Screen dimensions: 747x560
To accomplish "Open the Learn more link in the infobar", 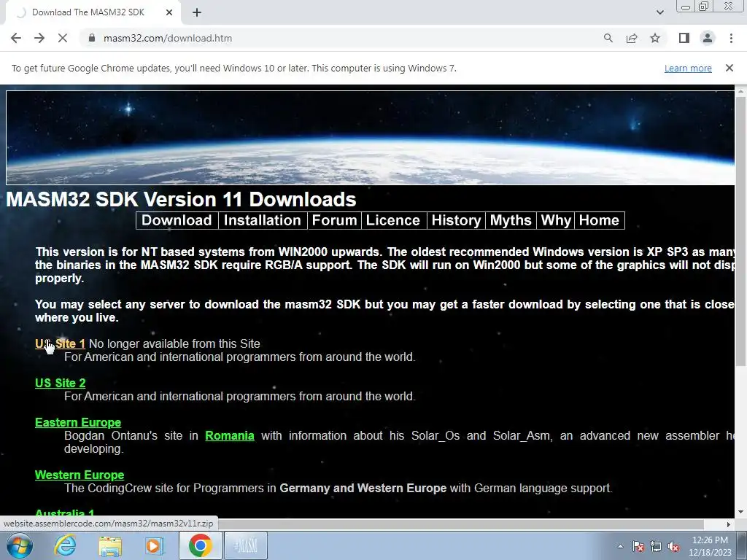I will (688, 68).
